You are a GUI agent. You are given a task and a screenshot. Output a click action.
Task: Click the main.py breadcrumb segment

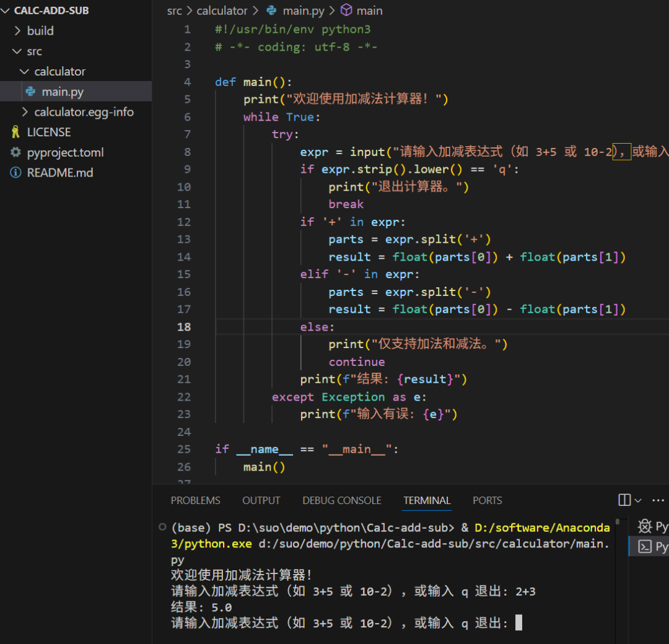click(304, 11)
